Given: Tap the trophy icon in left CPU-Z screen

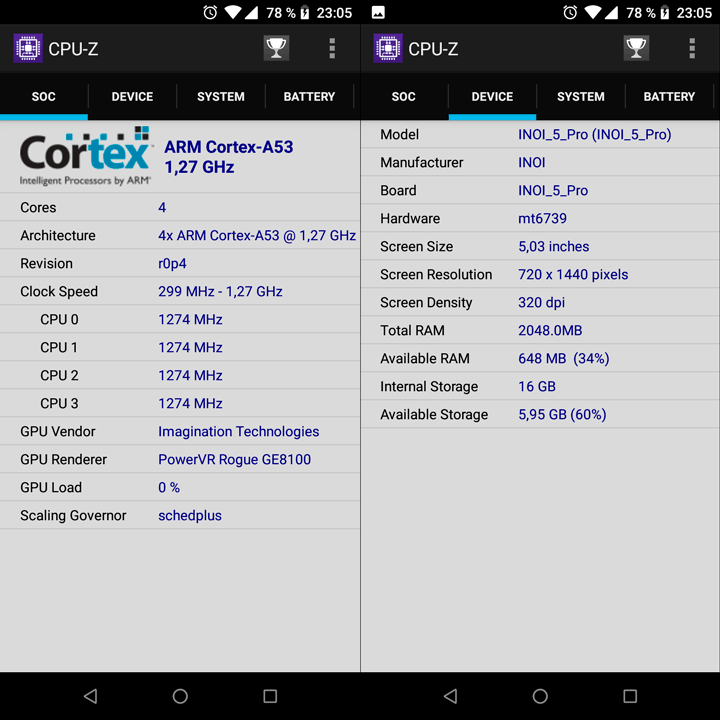Looking at the screenshot, I should click(276, 48).
